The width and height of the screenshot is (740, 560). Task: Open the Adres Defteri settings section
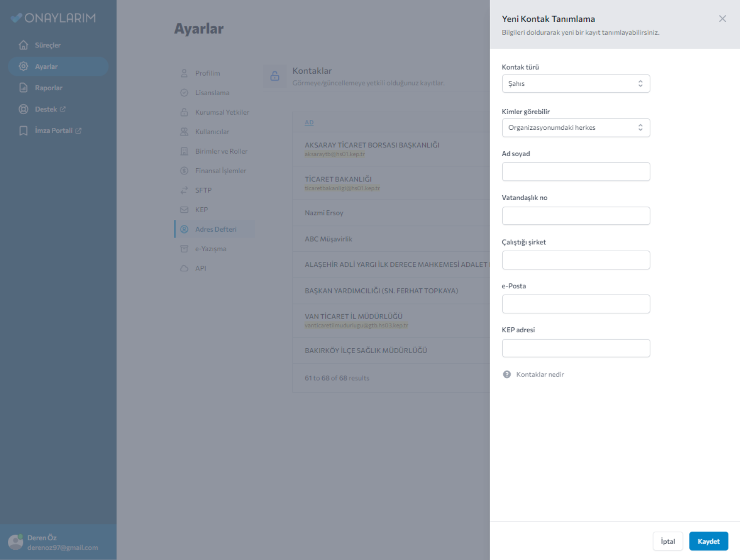pyautogui.click(x=215, y=229)
